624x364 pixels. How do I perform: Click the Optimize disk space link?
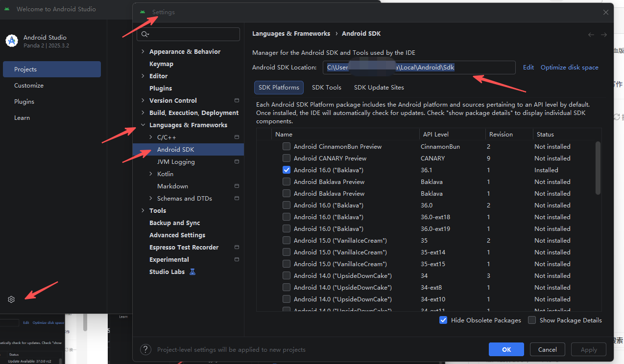pyautogui.click(x=570, y=67)
